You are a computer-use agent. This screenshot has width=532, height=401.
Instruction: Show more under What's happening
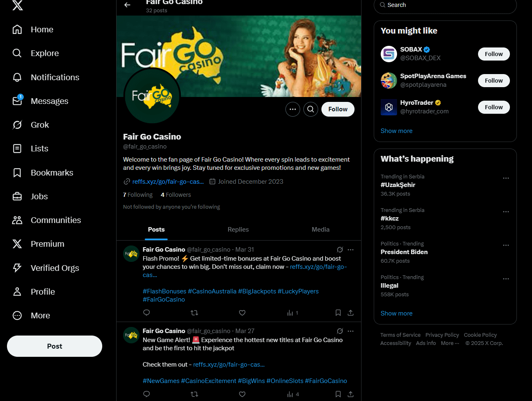[397, 313]
